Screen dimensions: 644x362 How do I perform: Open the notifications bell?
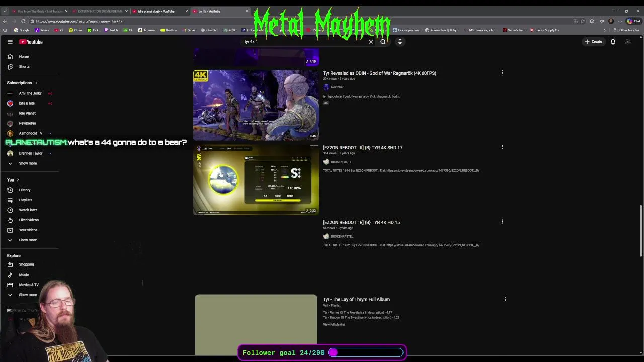[x=613, y=42]
